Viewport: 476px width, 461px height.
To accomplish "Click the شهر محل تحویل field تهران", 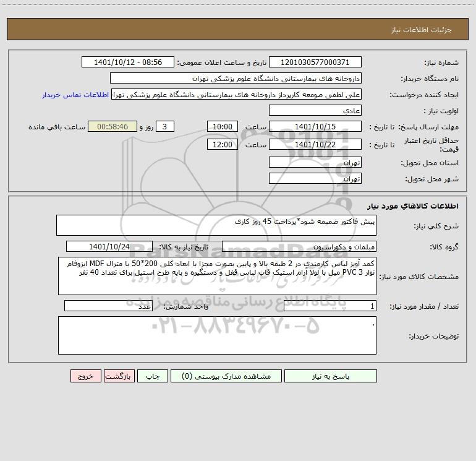I will [x=315, y=178].
